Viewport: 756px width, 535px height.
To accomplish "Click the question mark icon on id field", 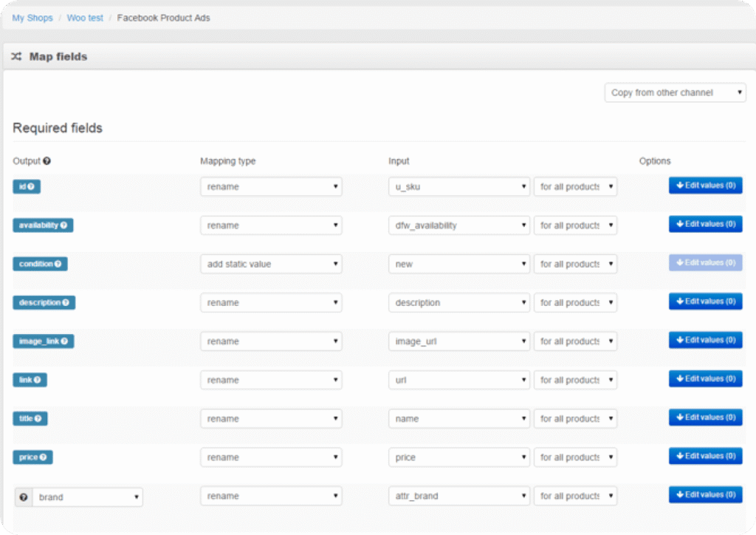I will point(32,187).
